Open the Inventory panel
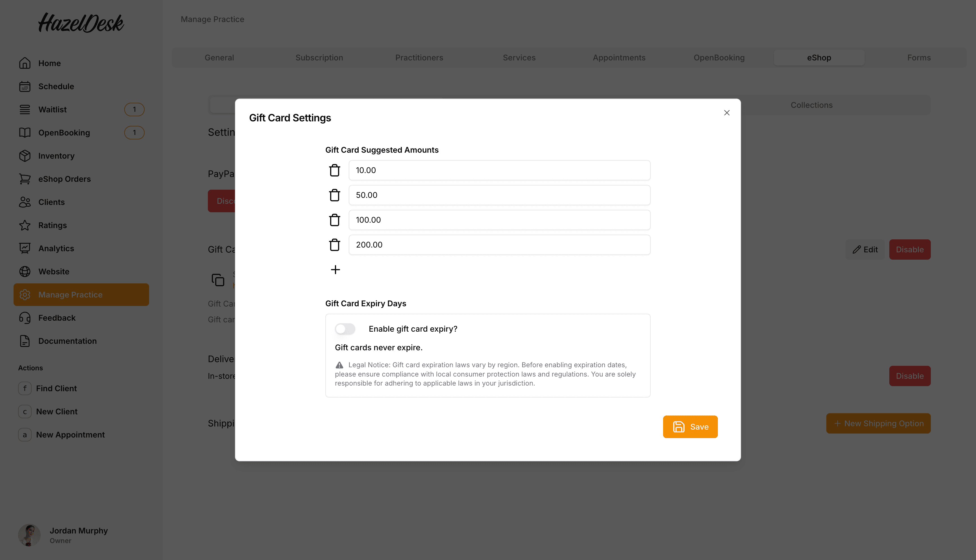 coord(56,156)
